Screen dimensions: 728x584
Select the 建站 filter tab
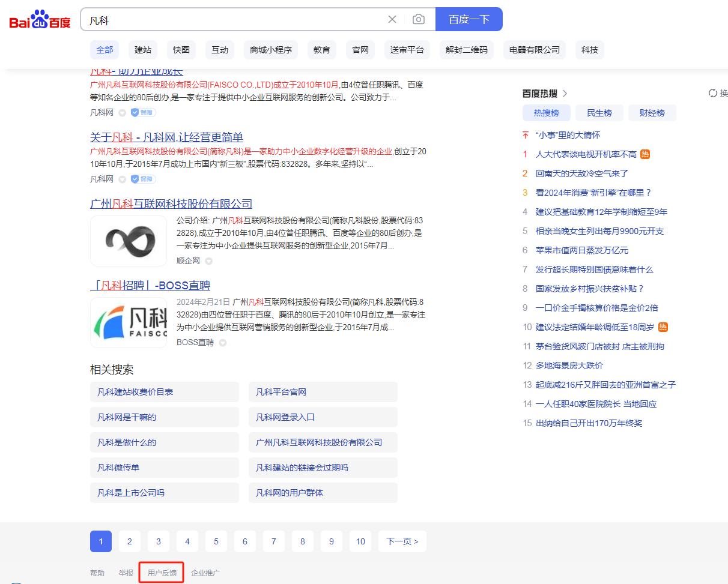[x=143, y=50]
